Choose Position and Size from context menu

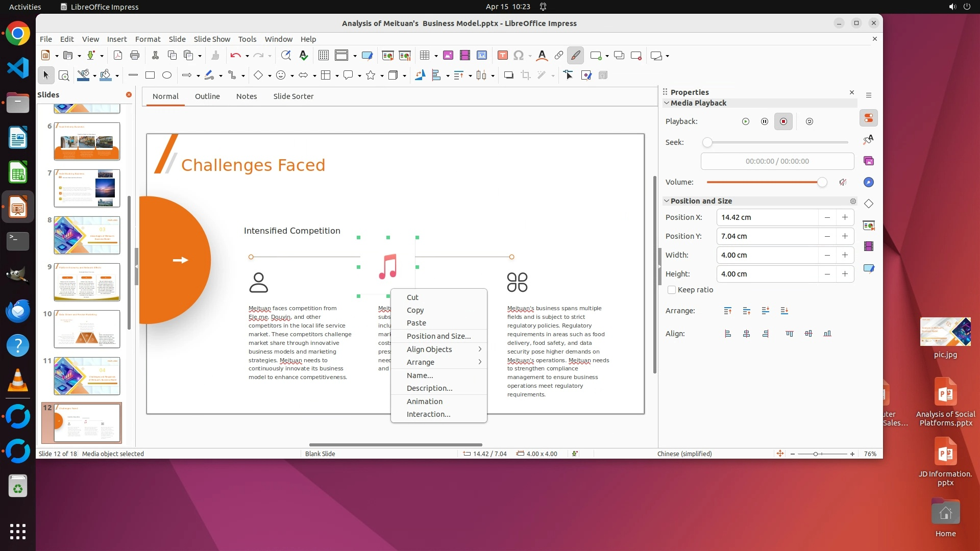tap(438, 336)
